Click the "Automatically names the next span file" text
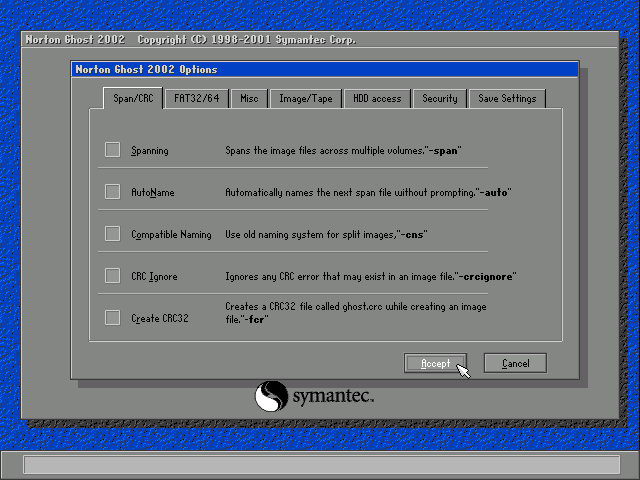 click(368, 192)
